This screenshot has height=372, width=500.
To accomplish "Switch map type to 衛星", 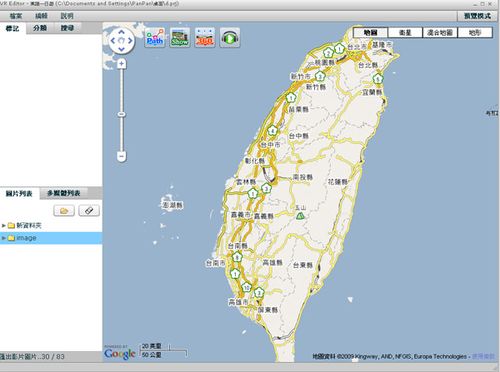I will (405, 32).
